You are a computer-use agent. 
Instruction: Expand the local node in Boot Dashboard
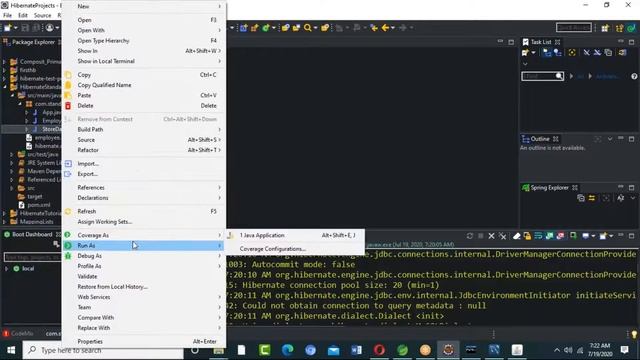[x=7, y=269]
